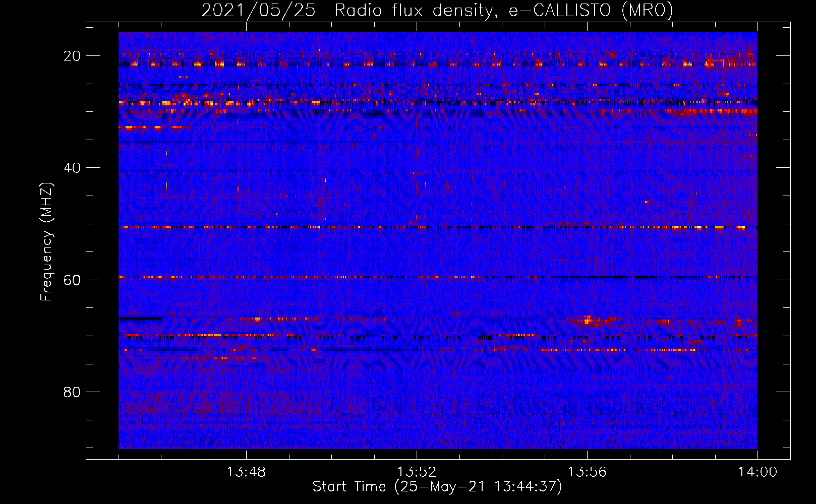Screen dimensions: 816x504
Task: Click the 'Start Time (25-May-21 13:44:37)' label
Action: coord(437,487)
